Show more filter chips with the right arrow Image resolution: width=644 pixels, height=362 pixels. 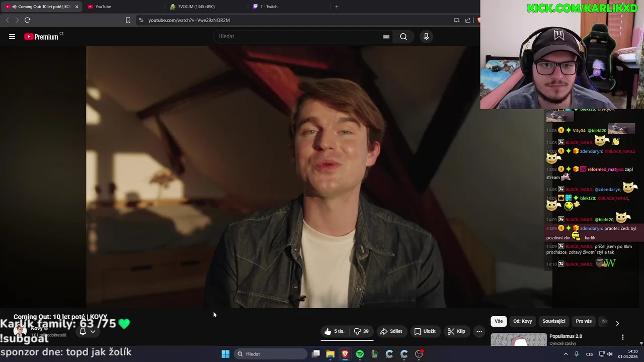[617, 323]
